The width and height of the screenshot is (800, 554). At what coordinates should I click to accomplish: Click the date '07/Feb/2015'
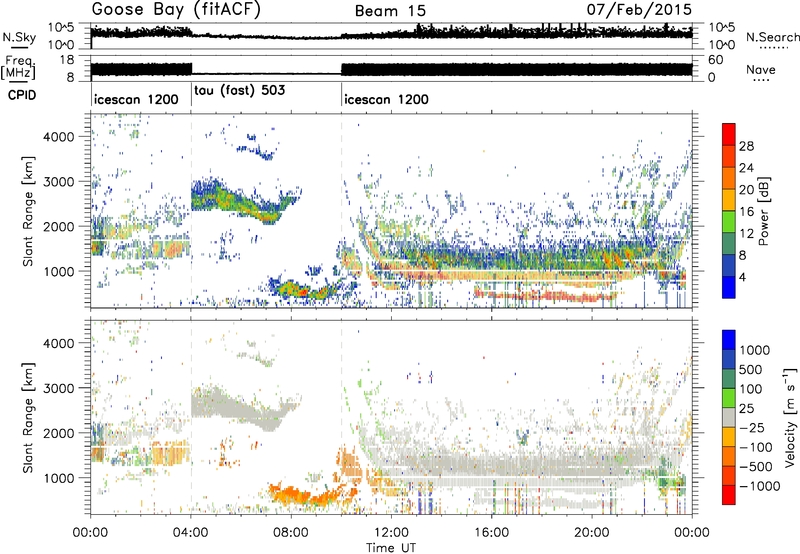639,10
